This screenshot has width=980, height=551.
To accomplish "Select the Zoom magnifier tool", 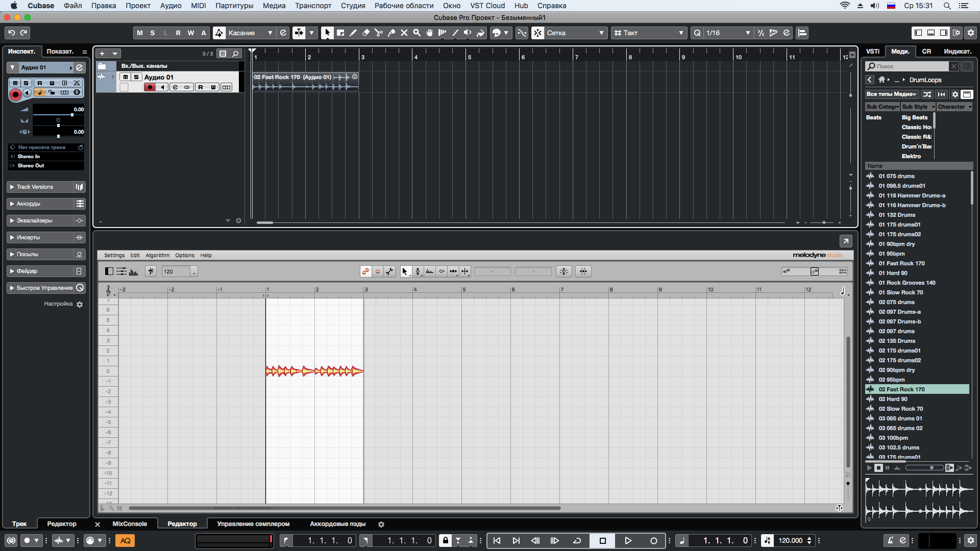I will point(417,33).
